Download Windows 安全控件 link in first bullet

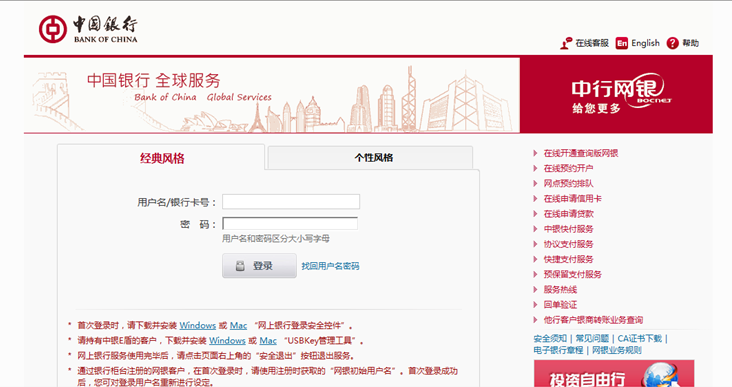197,325
